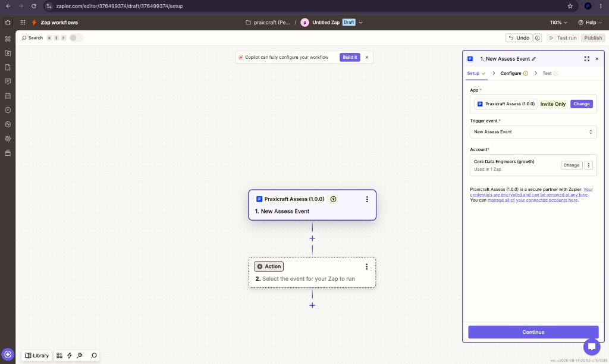
Task: Click the pencil icon to rename New Assess Event
Action: (x=534, y=59)
